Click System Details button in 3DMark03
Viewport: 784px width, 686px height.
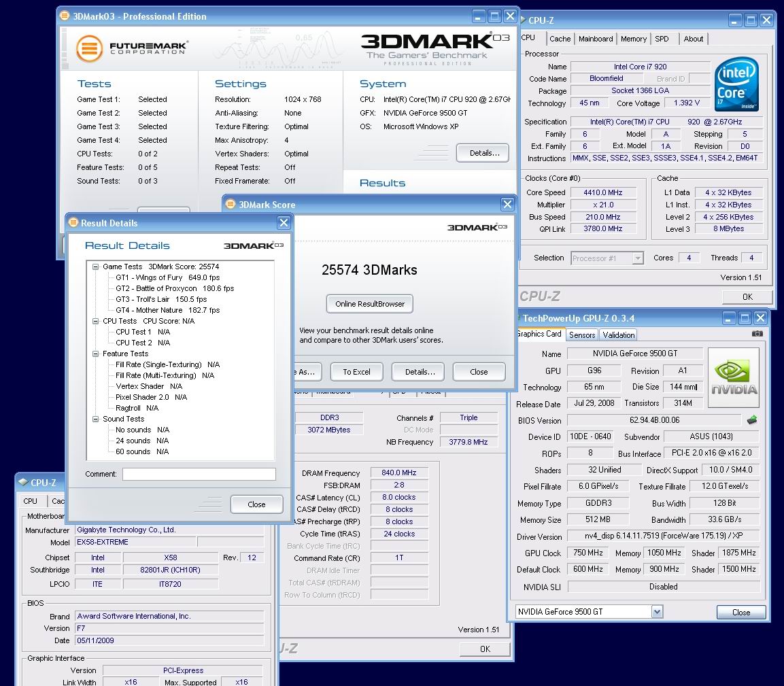point(484,153)
